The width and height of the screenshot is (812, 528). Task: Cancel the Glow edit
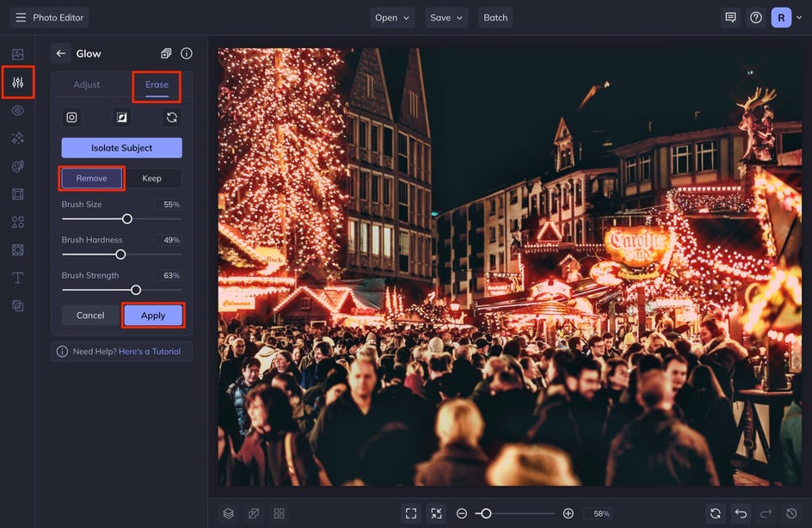point(90,316)
